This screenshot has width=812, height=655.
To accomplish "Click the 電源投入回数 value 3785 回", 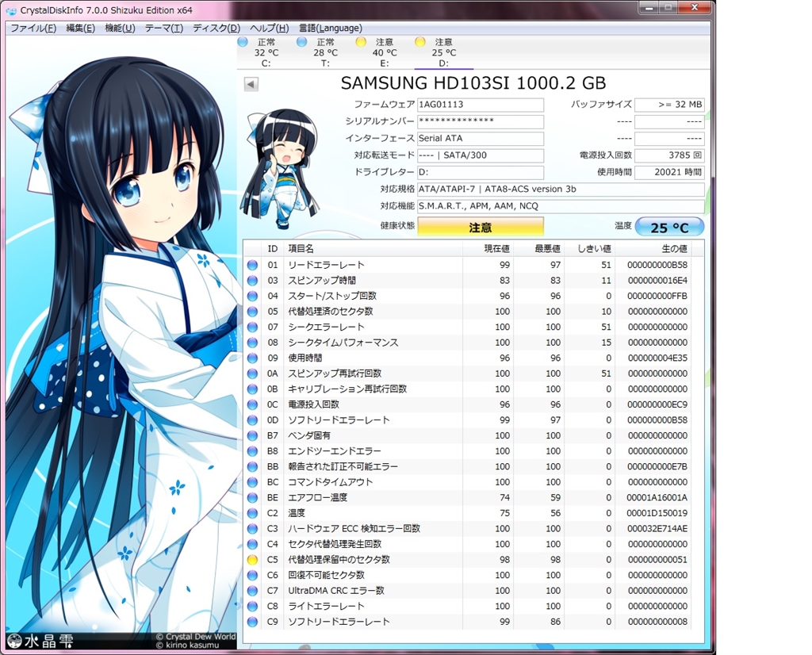I will click(x=669, y=155).
